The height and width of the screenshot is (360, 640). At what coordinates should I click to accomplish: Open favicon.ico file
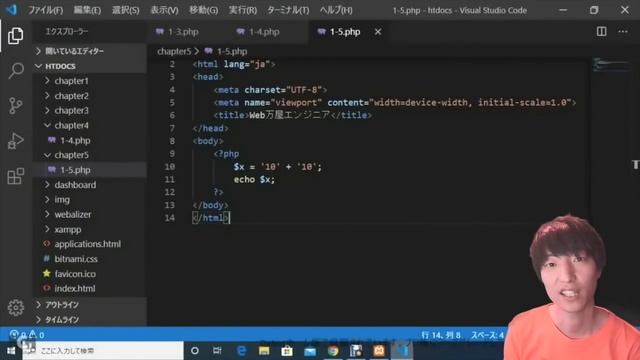90,273
